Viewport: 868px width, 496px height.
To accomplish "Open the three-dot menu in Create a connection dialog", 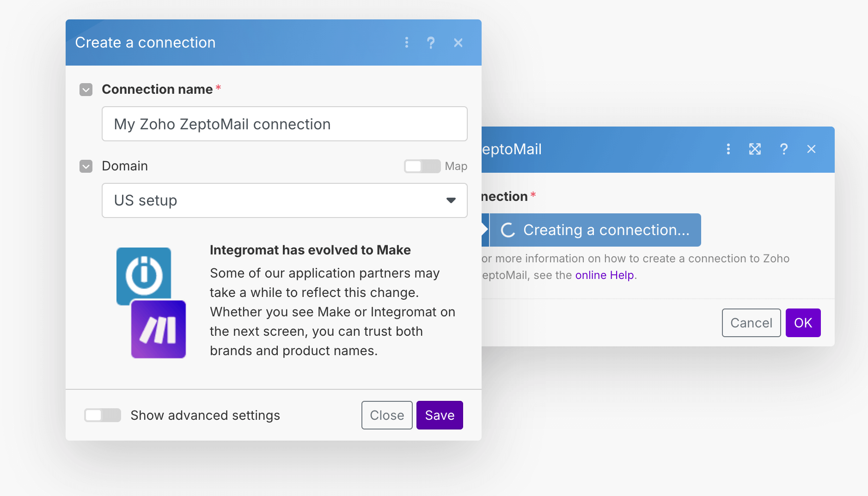I will (x=406, y=42).
